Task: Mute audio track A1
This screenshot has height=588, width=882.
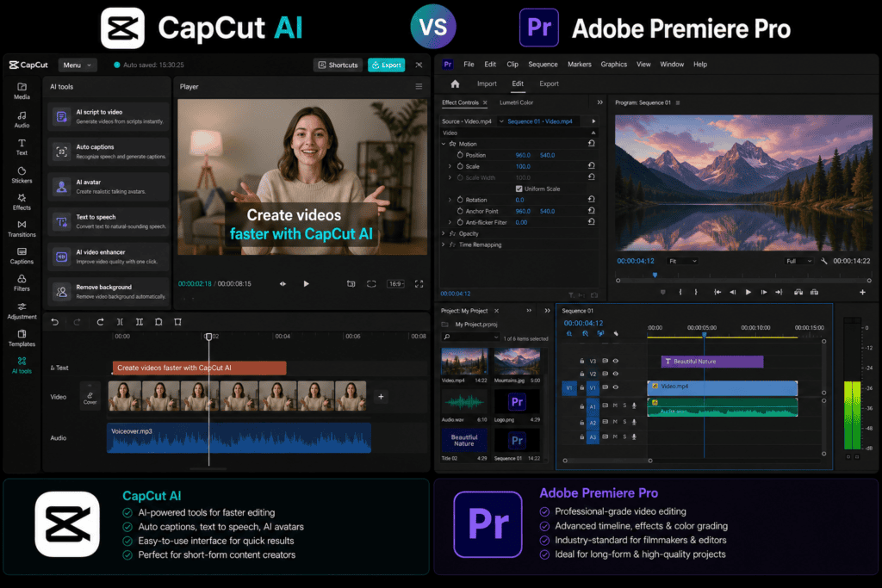Action: [615, 405]
